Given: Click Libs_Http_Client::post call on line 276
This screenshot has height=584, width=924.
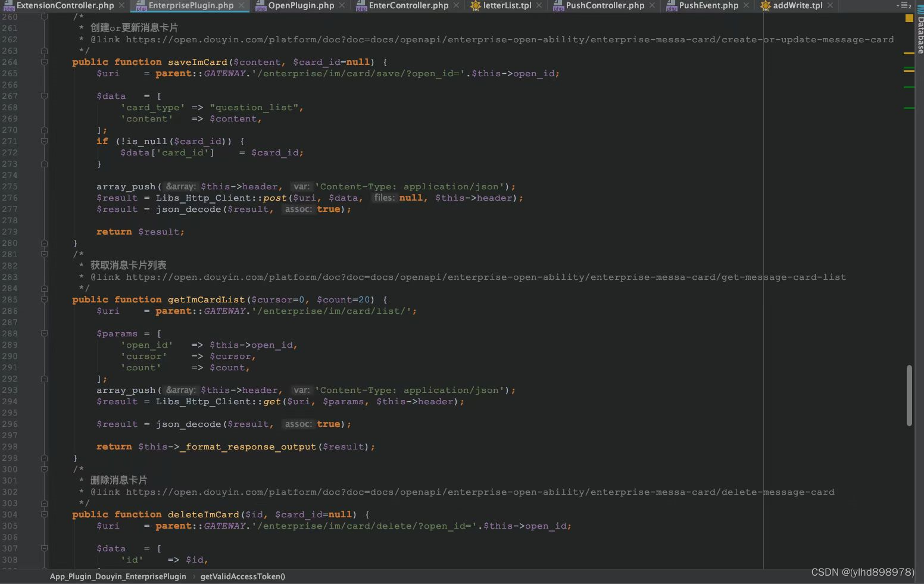Looking at the screenshot, I should (221, 198).
